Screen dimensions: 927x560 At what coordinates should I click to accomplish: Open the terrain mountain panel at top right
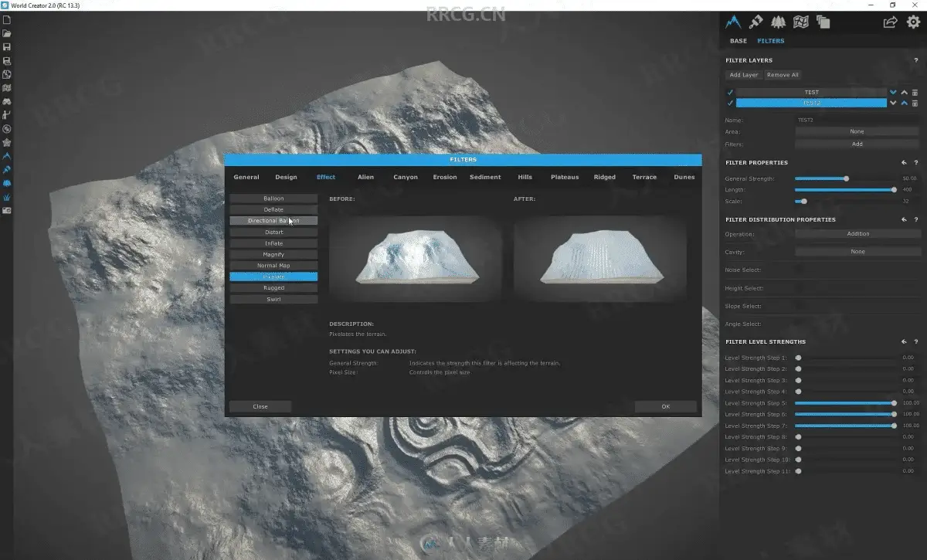(x=733, y=22)
